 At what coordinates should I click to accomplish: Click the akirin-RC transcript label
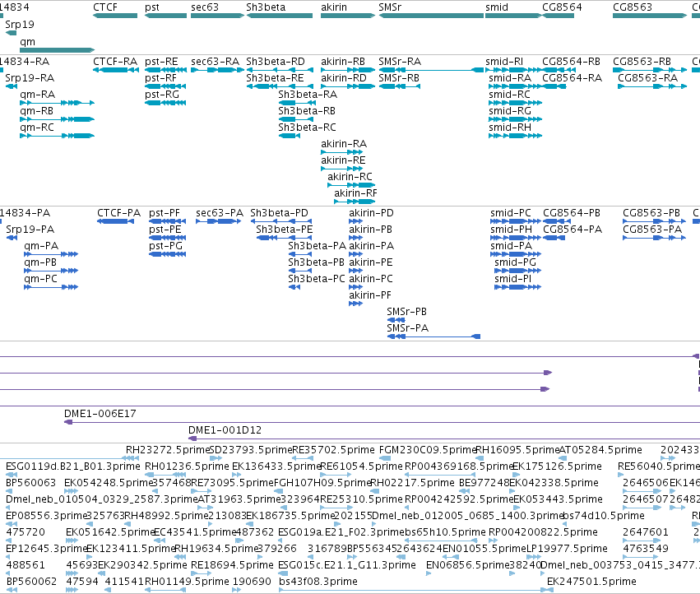350,177
